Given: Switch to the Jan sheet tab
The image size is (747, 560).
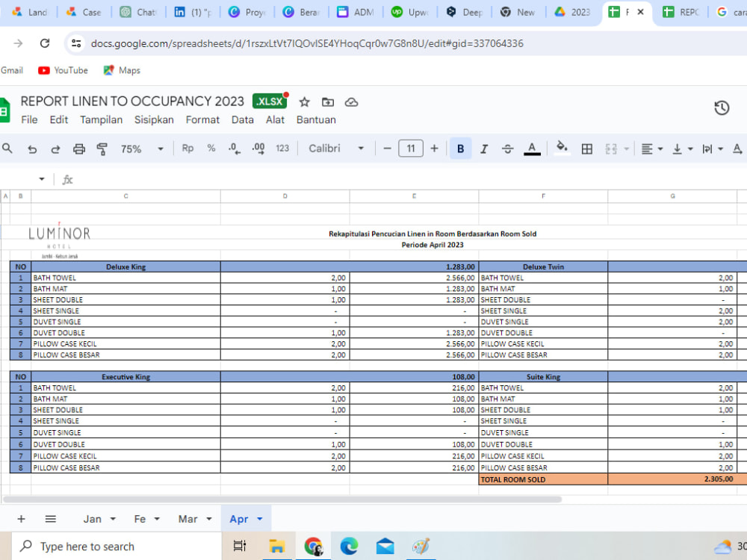Looking at the screenshot, I should [x=92, y=519].
